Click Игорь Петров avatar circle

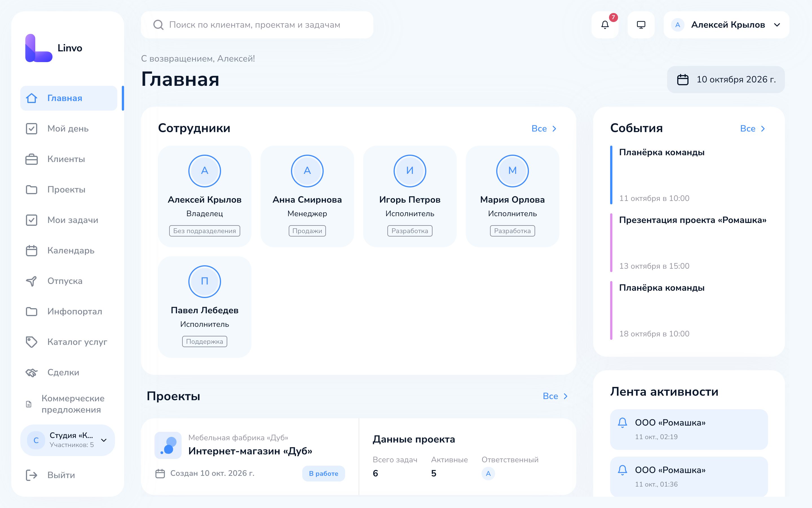click(x=410, y=171)
